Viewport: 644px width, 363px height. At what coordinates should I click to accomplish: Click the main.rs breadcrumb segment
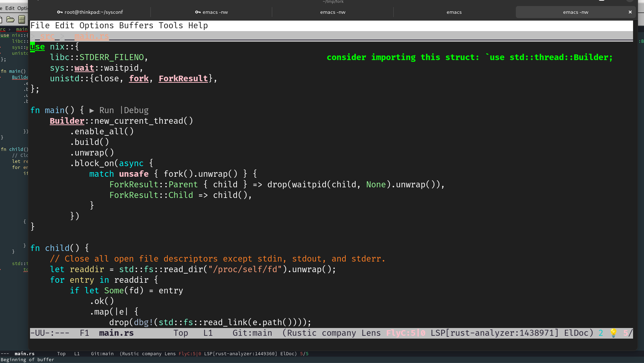(x=91, y=36)
